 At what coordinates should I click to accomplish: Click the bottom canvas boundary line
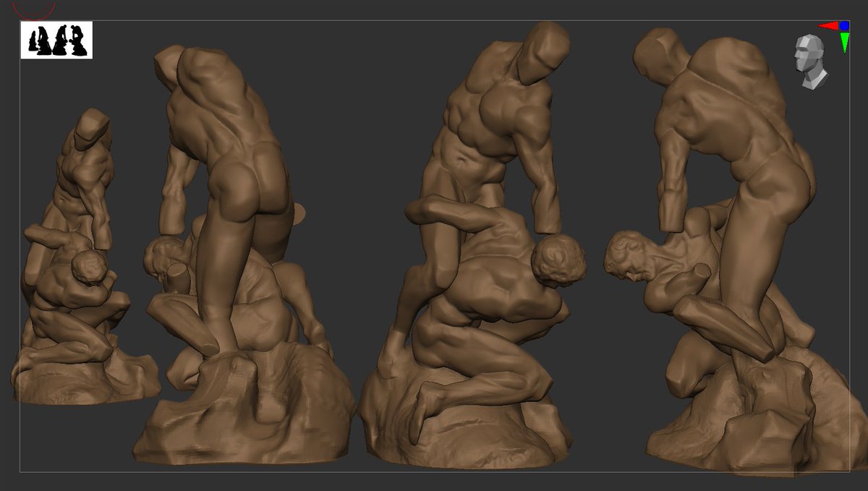point(434,471)
